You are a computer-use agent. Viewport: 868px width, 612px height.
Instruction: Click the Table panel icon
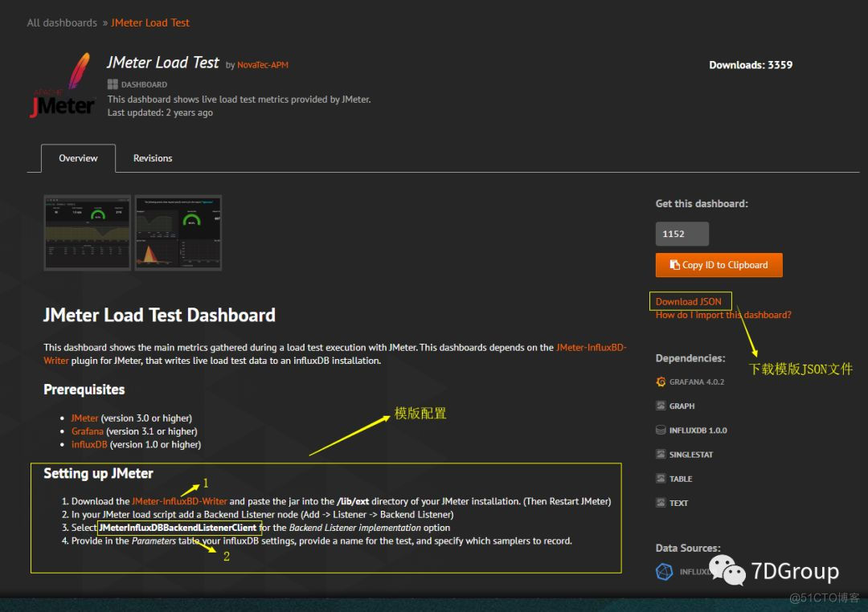coord(661,478)
